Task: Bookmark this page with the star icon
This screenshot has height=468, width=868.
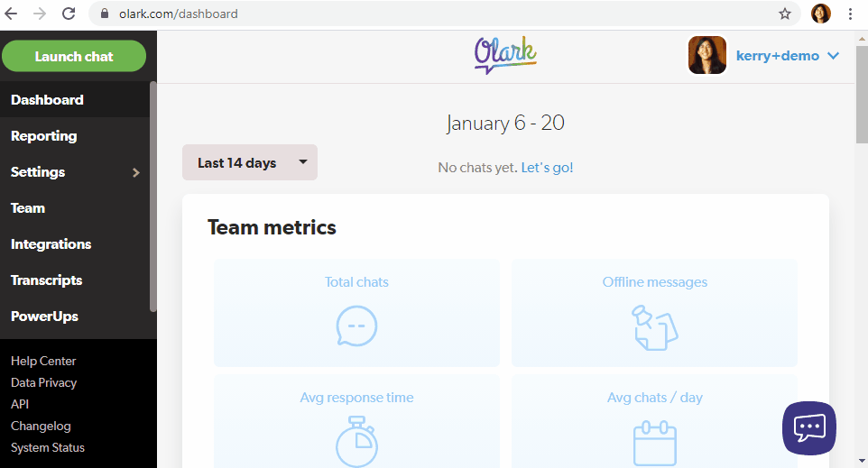Action: tap(785, 14)
